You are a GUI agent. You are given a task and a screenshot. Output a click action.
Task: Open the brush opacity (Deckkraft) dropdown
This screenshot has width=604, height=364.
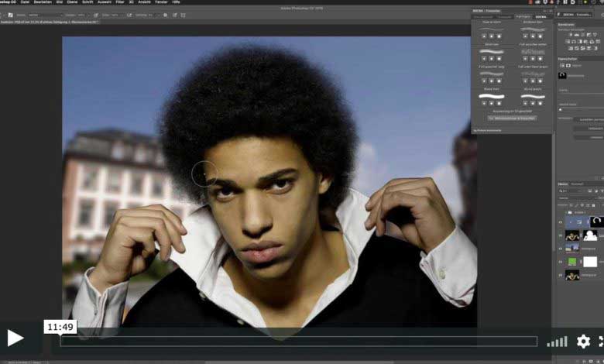(x=81, y=15)
